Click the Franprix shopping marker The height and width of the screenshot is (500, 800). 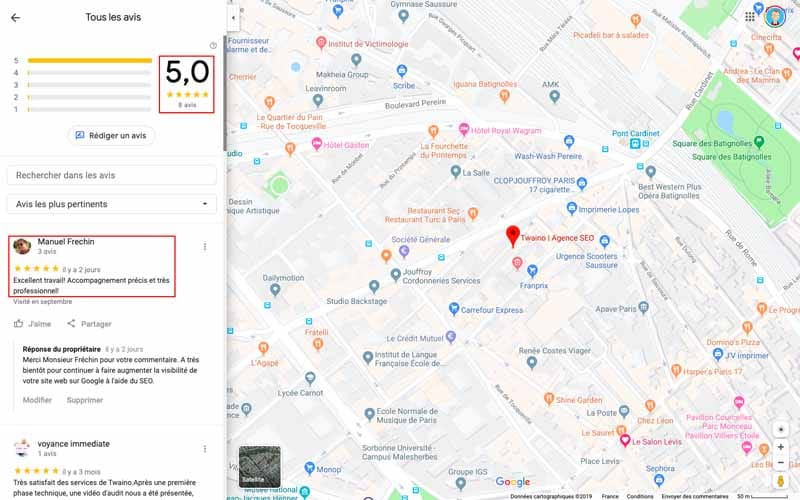532,270
